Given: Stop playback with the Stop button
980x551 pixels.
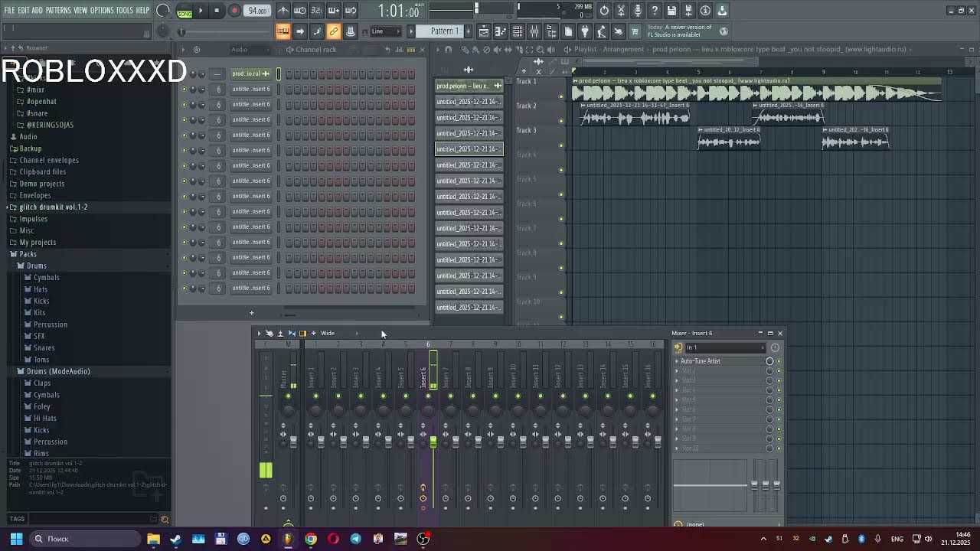Looking at the screenshot, I should (217, 11).
